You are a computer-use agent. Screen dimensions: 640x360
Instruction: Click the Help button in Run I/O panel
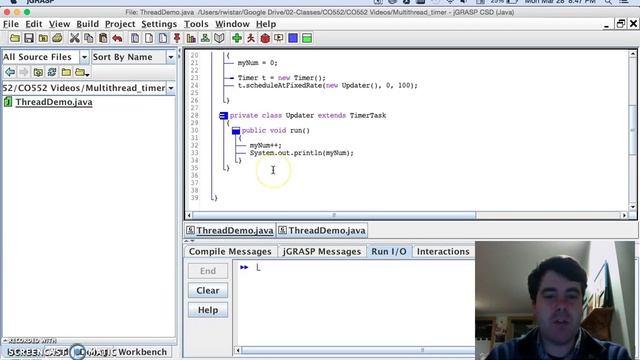(x=208, y=310)
